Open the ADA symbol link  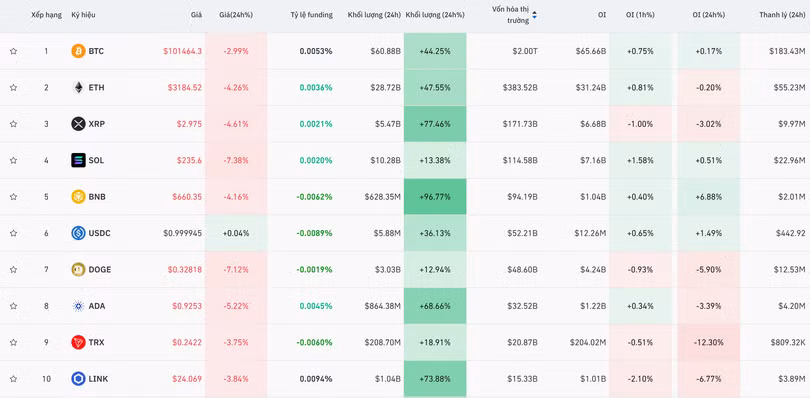97,306
